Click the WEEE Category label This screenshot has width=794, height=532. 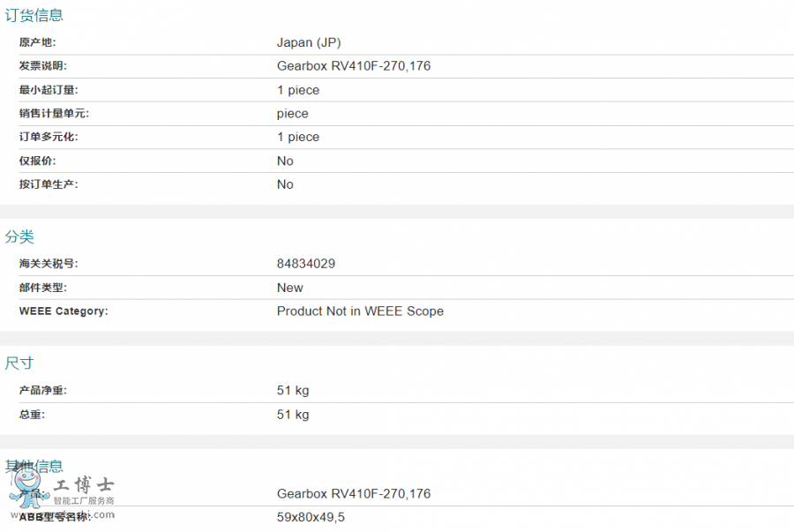coord(64,311)
